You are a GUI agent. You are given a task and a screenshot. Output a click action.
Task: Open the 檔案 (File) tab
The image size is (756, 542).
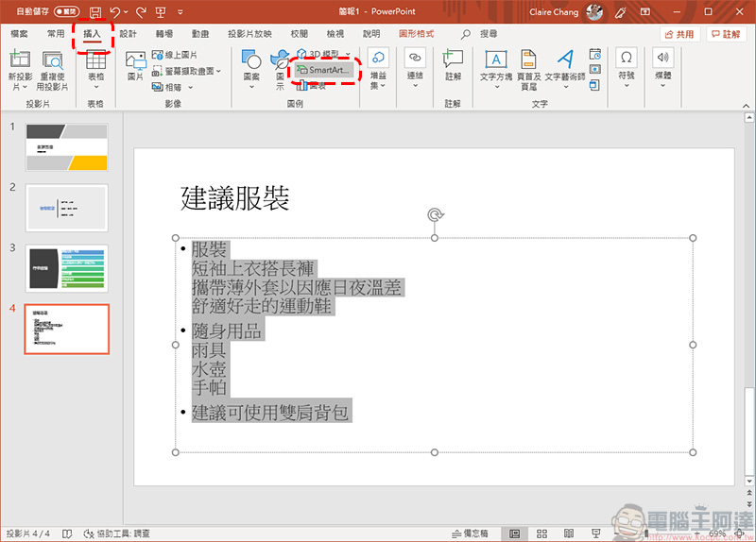click(x=19, y=34)
